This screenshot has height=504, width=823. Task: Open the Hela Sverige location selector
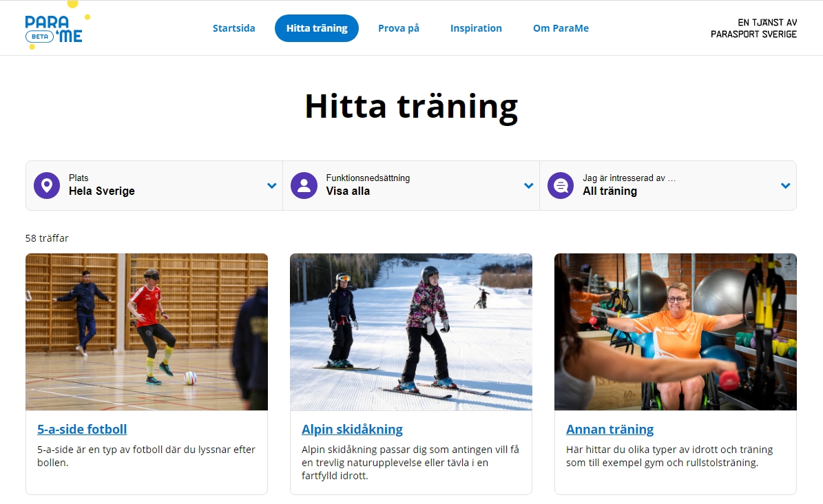click(154, 185)
